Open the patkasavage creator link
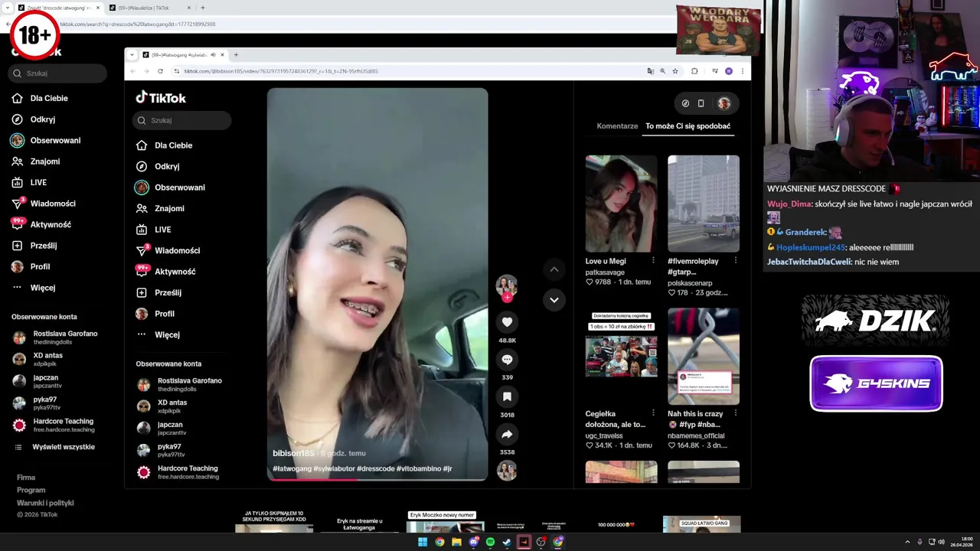Image resolution: width=980 pixels, height=551 pixels. [x=605, y=272]
